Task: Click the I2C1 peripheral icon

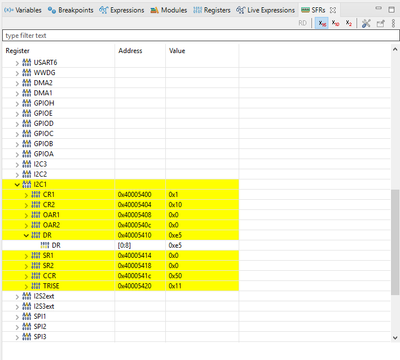Action: 27,184
